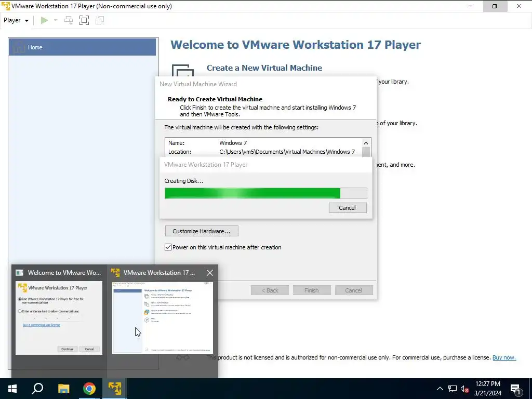Enter full screen mode via toolbar icon

click(x=84, y=20)
